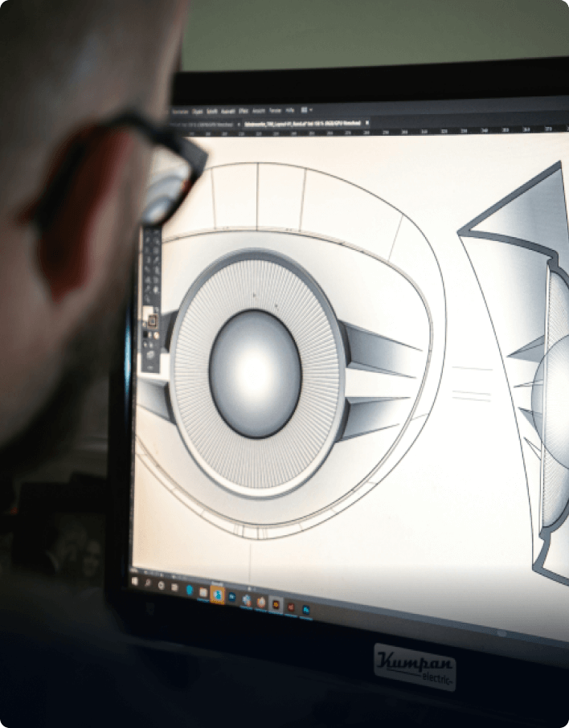This screenshot has height=728, width=569.
Task: Open the Photoshop Ps icon at taskbar end
Action: click(x=307, y=610)
